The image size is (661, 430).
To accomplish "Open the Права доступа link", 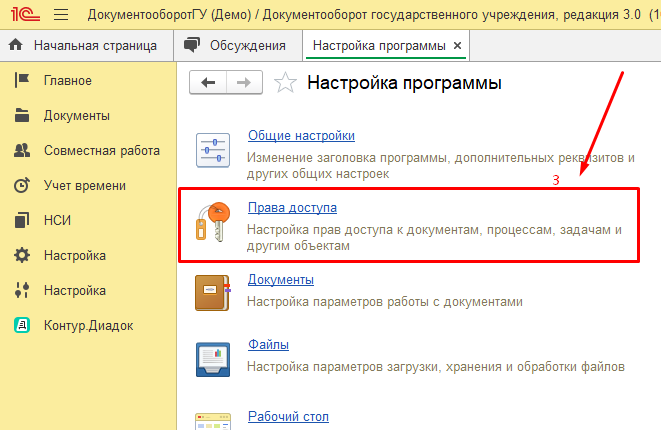I will (292, 207).
